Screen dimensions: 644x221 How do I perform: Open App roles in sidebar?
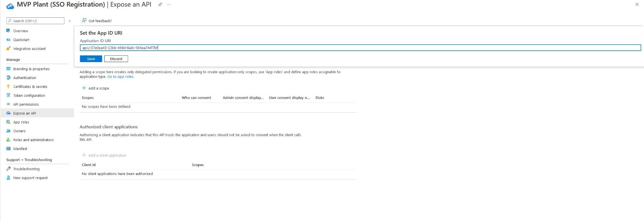pyautogui.click(x=21, y=122)
